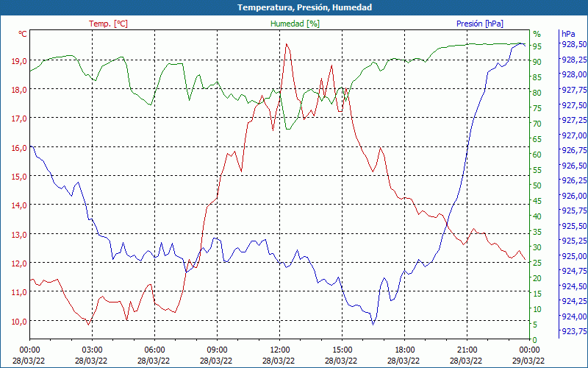Click the '928,50' pressure axis value
The height and width of the screenshot is (368, 588).
pos(574,44)
